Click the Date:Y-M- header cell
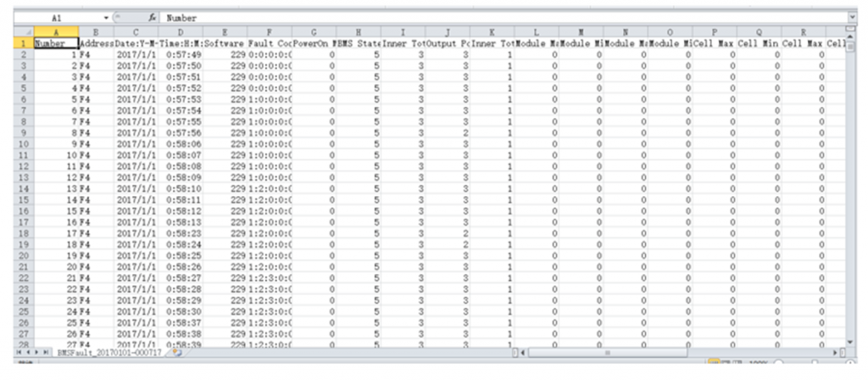 tap(136, 42)
